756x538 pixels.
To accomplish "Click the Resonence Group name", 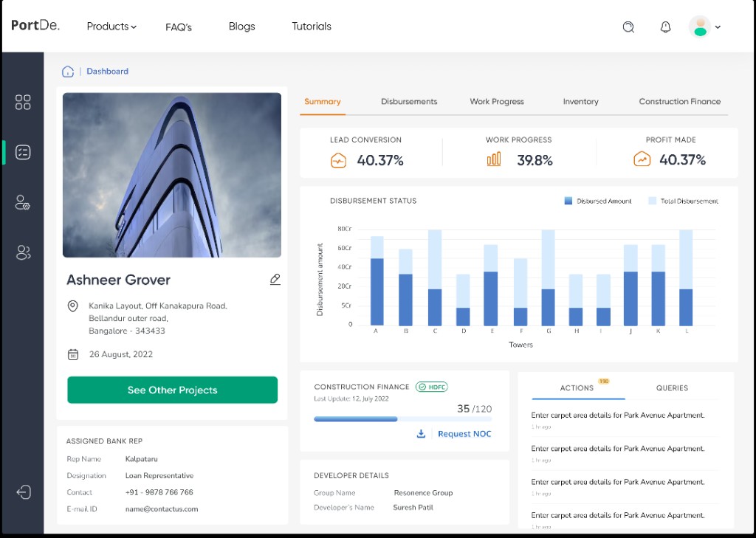I will [423, 493].
